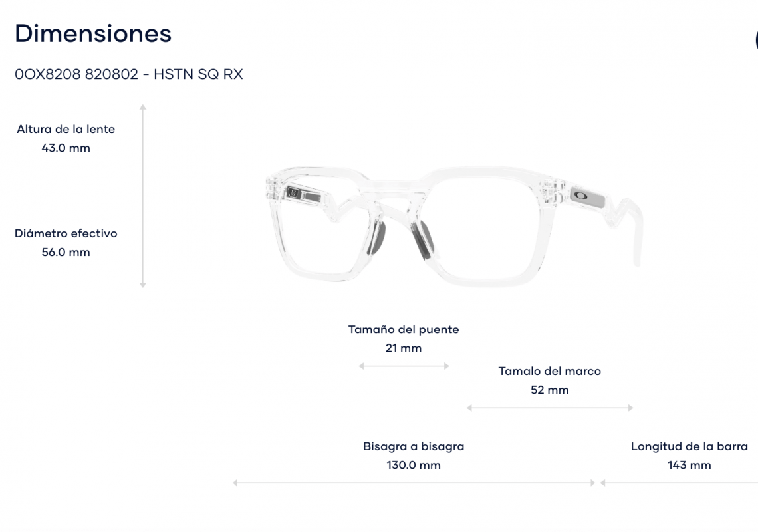Select the 56.0 mm diameter value
Screen dimensions: 758x532
(66, 252)
